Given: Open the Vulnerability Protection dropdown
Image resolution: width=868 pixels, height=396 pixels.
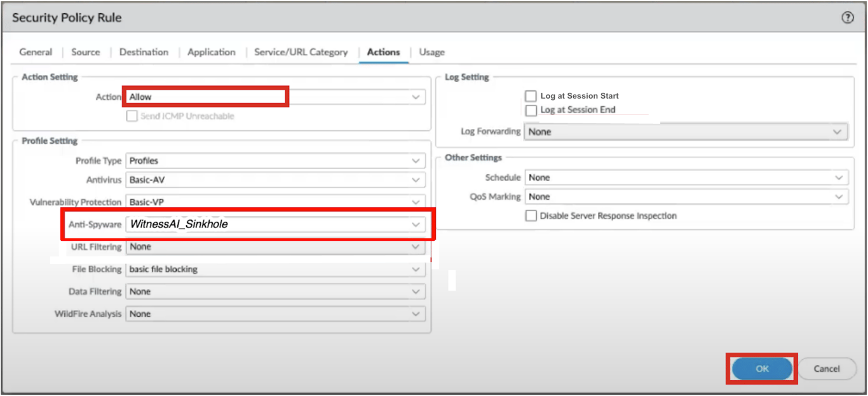Looking at the screenshot, I should tap(276, 202).
